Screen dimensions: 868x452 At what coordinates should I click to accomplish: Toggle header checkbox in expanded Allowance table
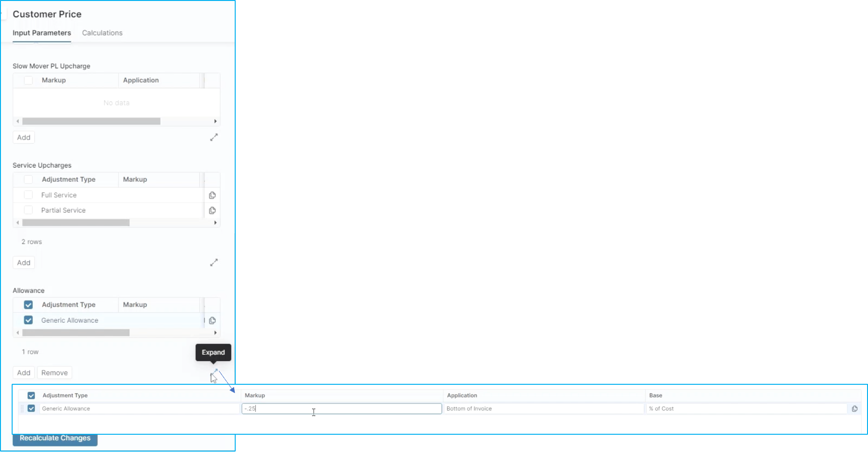coord(31,395)
